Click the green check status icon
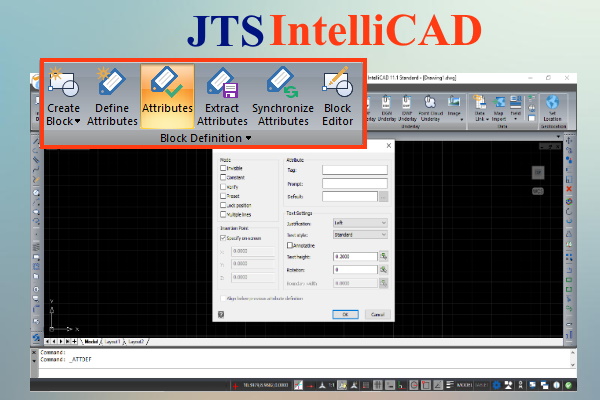 [x=568, y=385]
